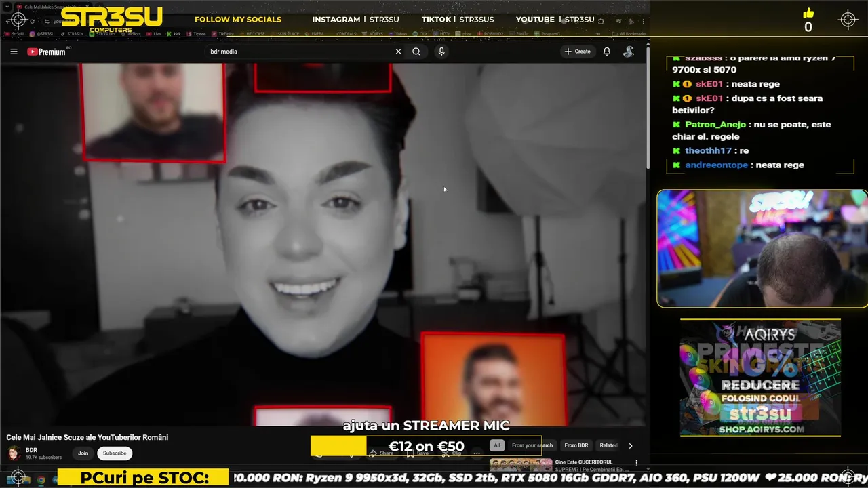Viewport: 868px width, 488px height.
Task: Open the kick bookmark
Action: (174, 33)
